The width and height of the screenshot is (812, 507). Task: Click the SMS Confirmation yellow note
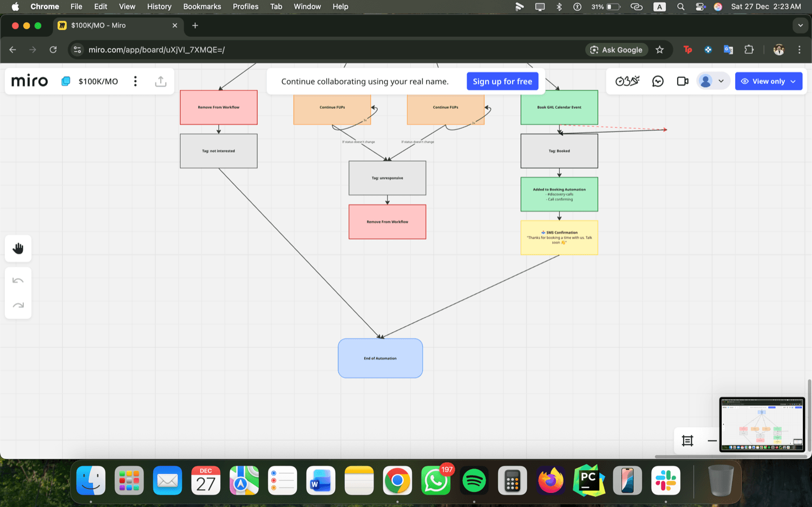[559, 238]
